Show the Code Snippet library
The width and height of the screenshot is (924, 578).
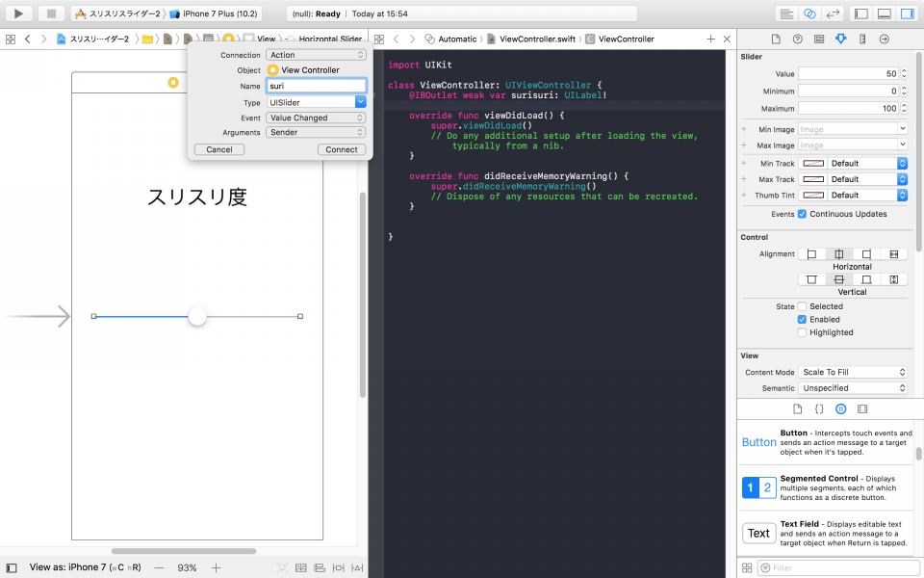pyautogui.click(x=819, y=408)
